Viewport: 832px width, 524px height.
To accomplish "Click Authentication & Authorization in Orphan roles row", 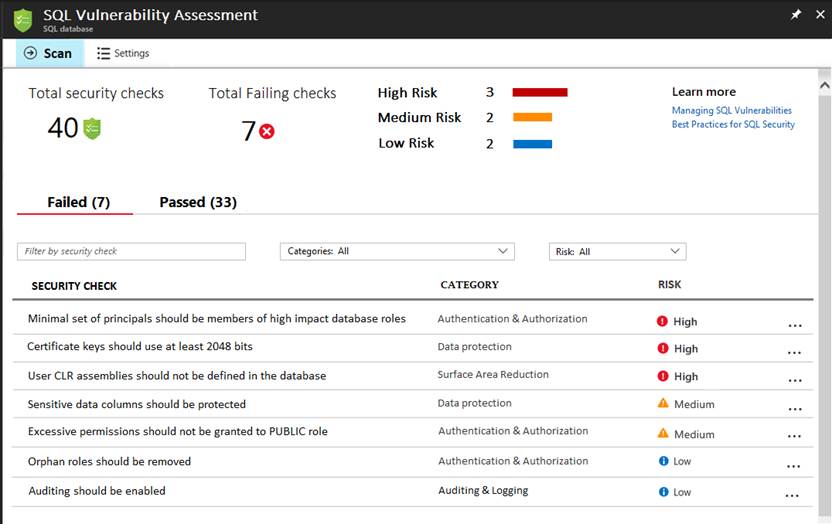I will (513, 461).
